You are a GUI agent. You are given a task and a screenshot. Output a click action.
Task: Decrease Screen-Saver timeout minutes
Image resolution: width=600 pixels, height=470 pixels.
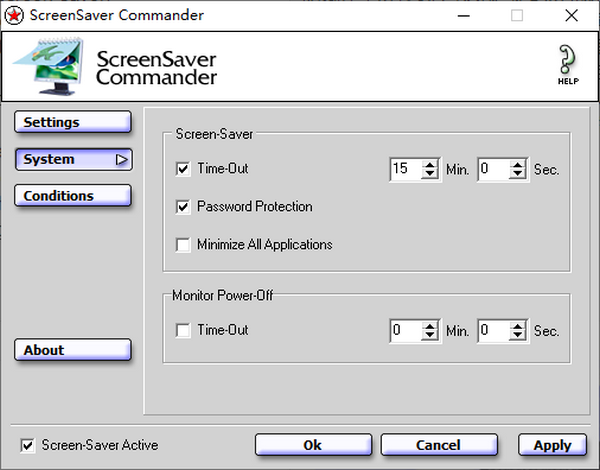click(430, 174)
